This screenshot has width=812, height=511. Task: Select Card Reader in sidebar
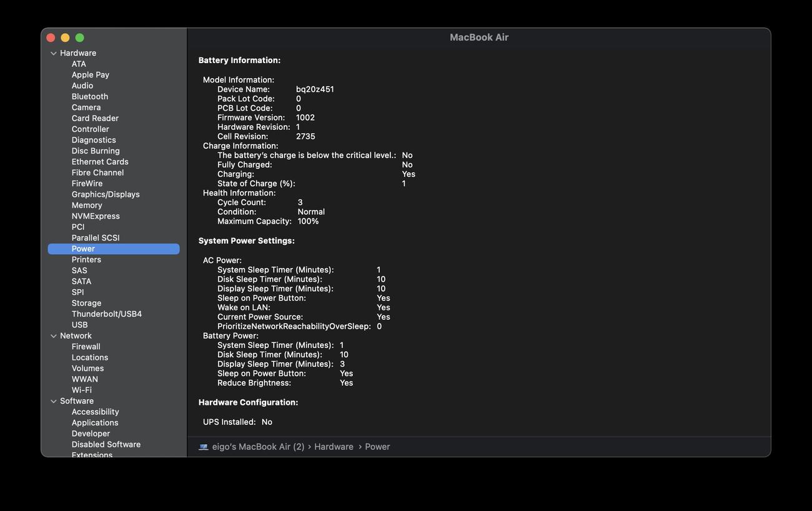[95, 118]
